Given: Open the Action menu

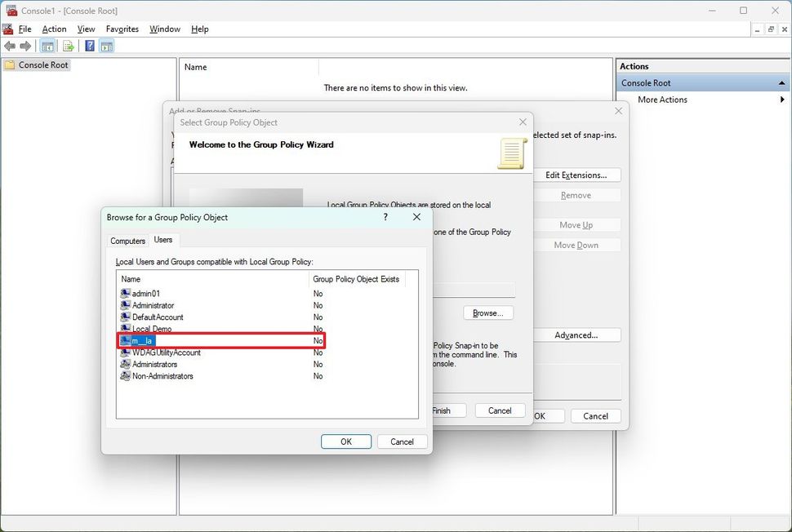Looking at the screenshot, I should click(x=54, y=29).
